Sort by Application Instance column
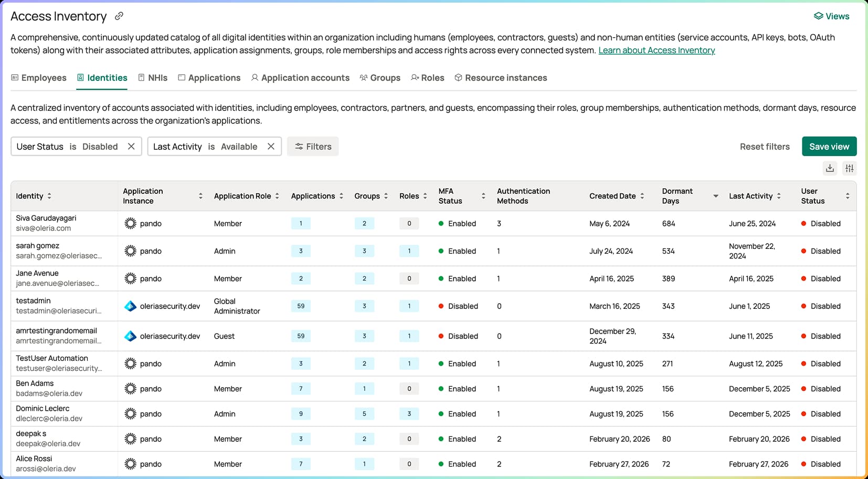Image resolution: width=868 pixels, height=479 pixels. tap(200, 196)
